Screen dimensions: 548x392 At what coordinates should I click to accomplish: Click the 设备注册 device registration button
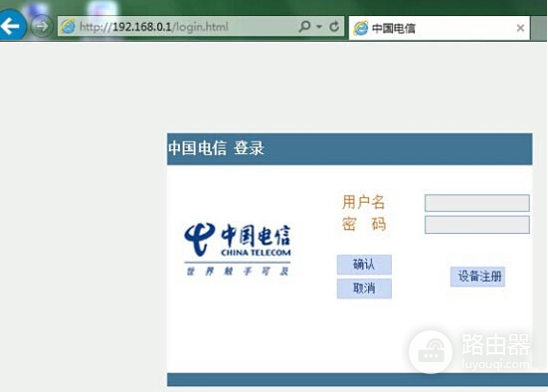pos(477,277)
